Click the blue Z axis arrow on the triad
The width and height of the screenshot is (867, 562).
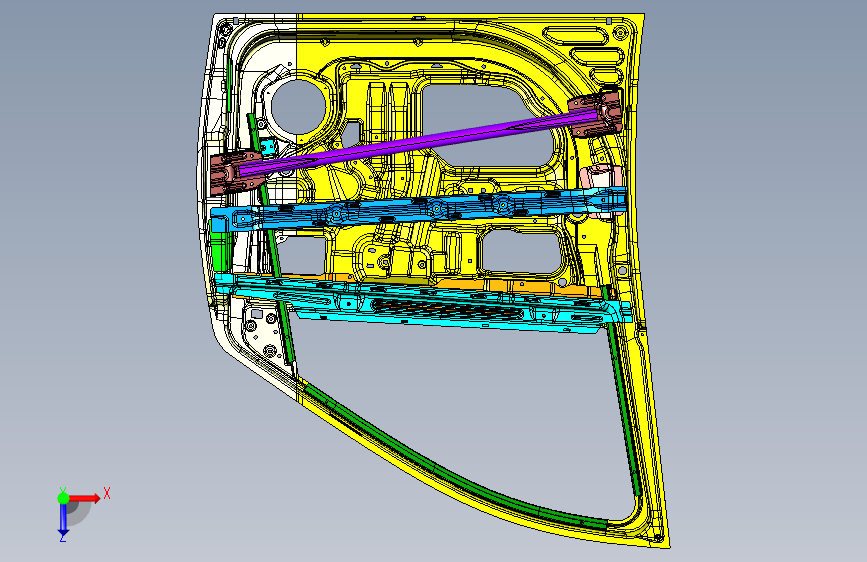(x=63, y=520)
